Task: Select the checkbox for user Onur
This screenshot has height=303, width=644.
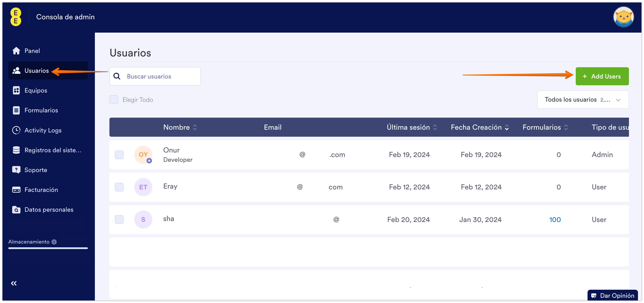Action: (x=119, y=155)
